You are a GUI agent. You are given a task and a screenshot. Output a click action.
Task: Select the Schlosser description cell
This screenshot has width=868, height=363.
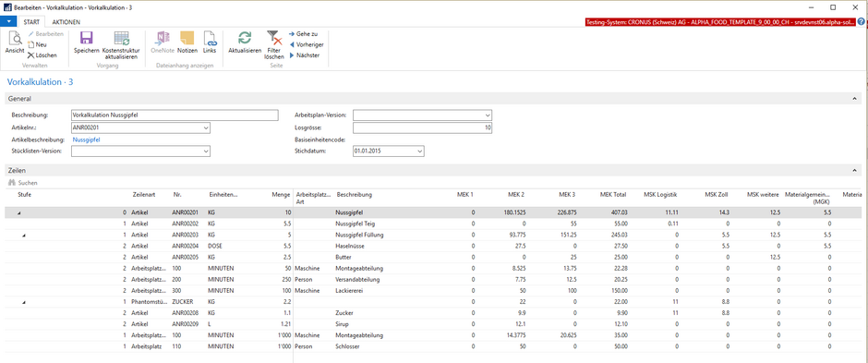pos(348,346)
